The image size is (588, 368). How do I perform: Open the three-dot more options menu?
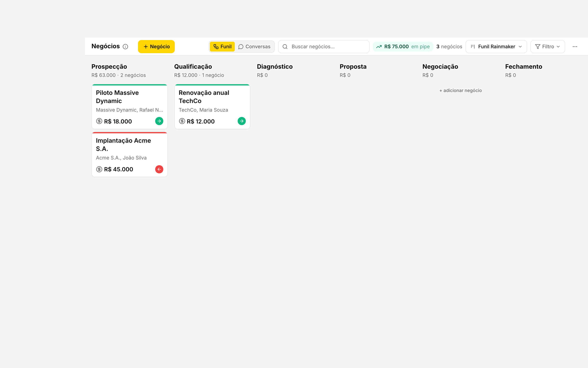point(575,46)
